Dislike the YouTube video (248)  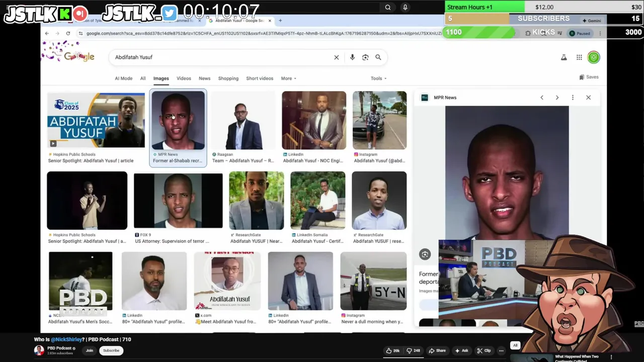(x=413, y=350)
